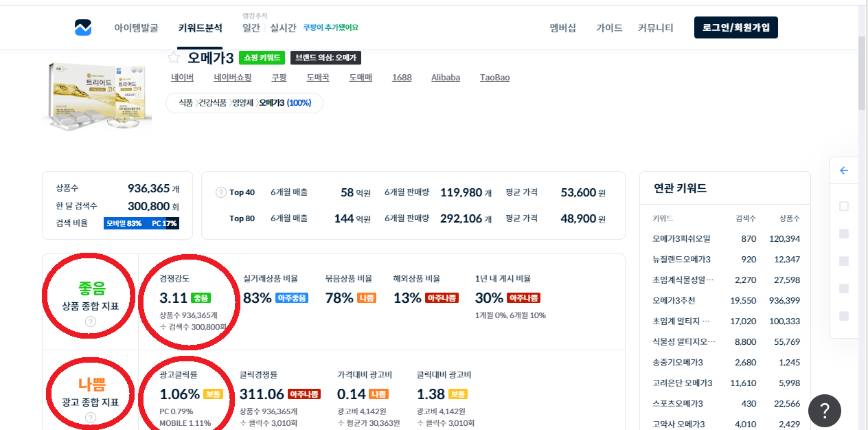Click the 로그인/회원가입 button
868x430 pixels.
[x=736, y=27]
